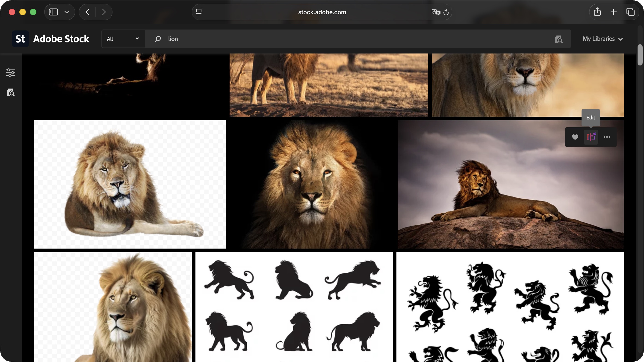The width and height of the screenshot is (644, 362).
Task: Go back with the Safari back arrow
Action: (88, 12)
